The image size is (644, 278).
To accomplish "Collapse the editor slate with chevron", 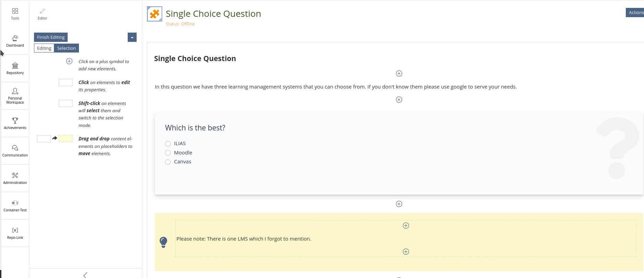I will [x=85, y=275].
